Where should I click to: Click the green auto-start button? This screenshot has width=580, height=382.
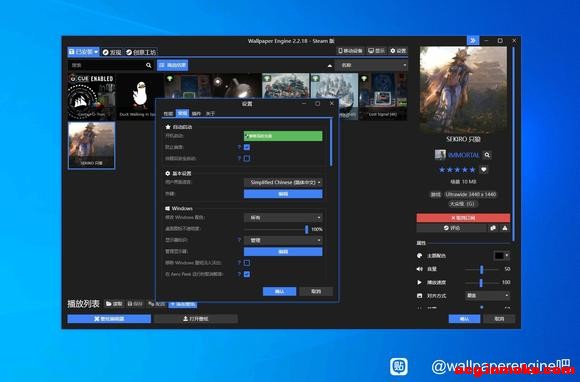pyautogui.click(x=283, y=136)
